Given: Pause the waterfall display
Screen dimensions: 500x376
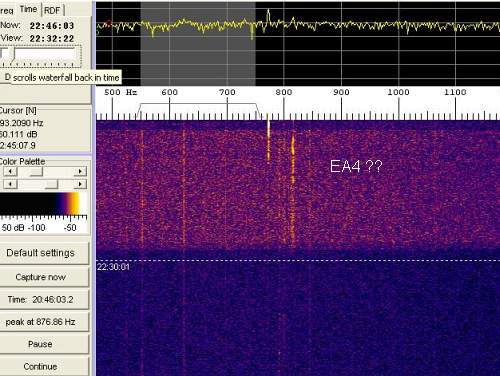Looking at the screenshot, I should (40, 344).
